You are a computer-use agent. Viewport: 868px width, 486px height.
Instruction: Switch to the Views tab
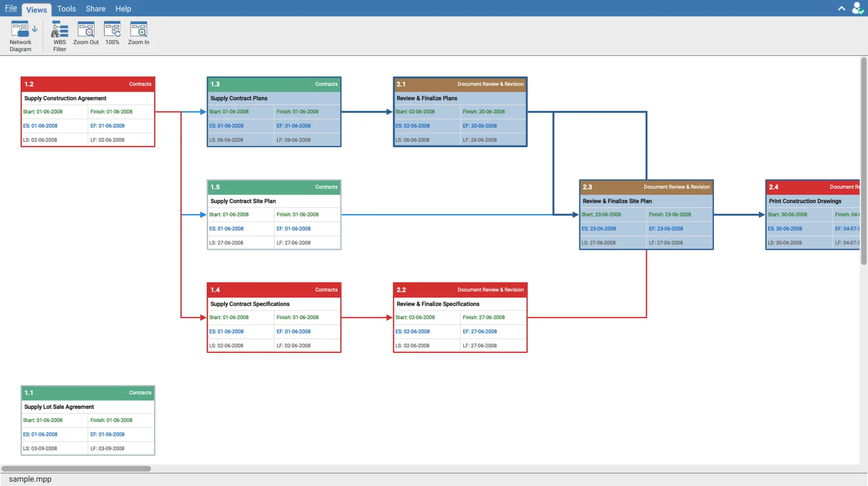36,10
